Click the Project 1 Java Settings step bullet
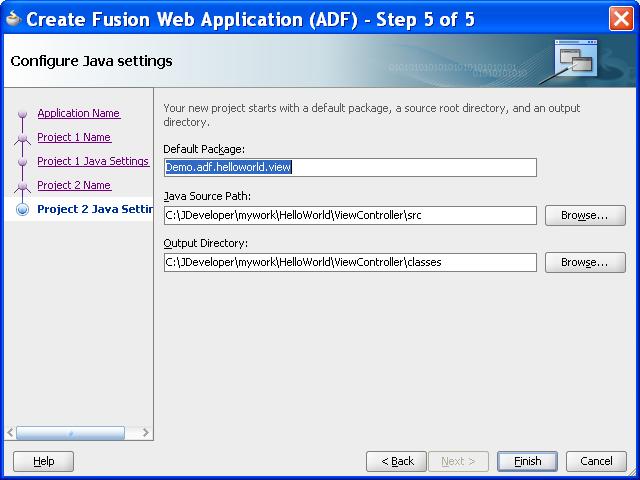 [x=22, y=162]
